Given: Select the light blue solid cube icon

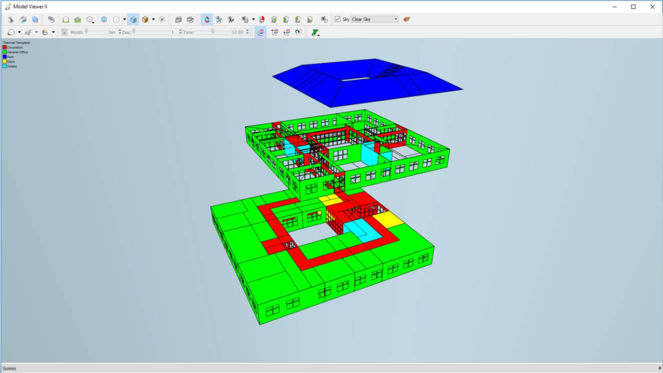Looking at the screenshot, I should (133, 19).
